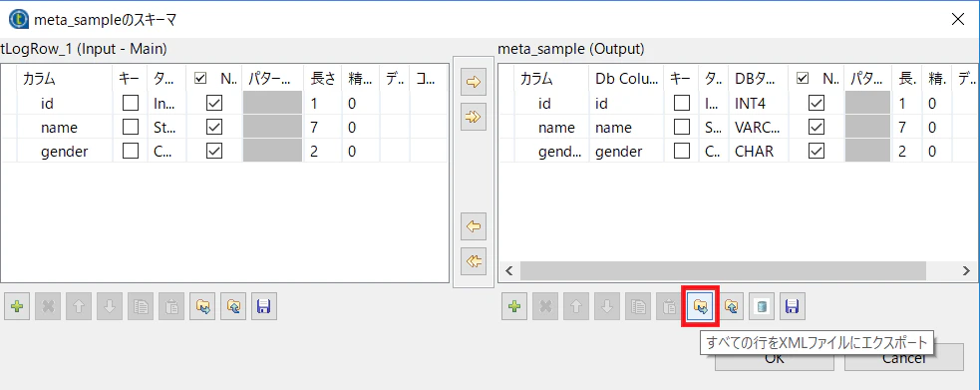Import input schema rows from XML file
The image size is (980, 390).
click(233, 307)
